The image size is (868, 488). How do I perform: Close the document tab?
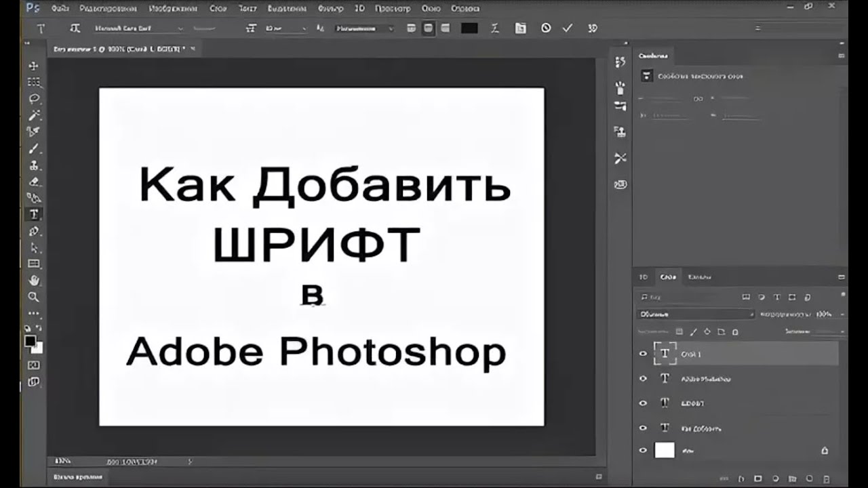click(x=193, y=49)
